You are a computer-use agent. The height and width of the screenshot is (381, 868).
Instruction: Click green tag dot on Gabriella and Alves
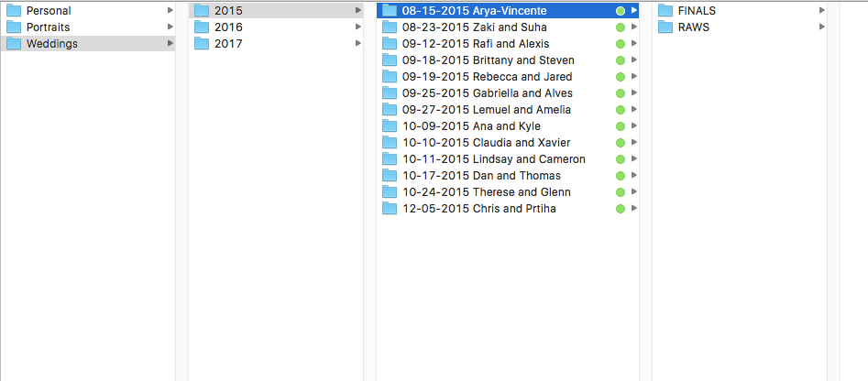pos(620,93)
